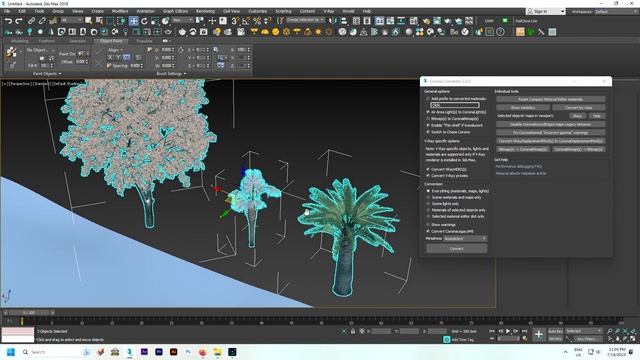This screenshot has height=360, width=640.
Task: Activate the Select and Scale tool
Action: 155,20
